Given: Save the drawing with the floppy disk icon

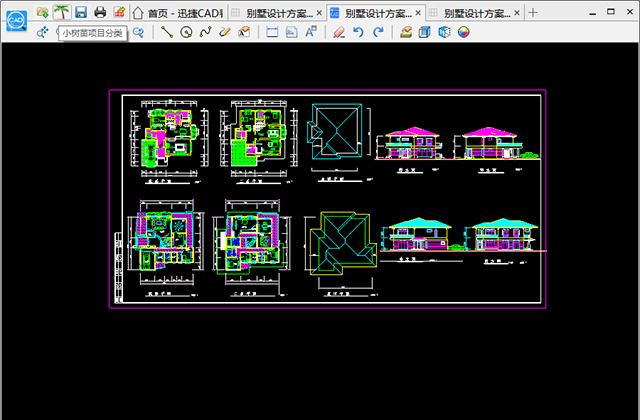Looking at the screenshot, I should pos(80,12).
